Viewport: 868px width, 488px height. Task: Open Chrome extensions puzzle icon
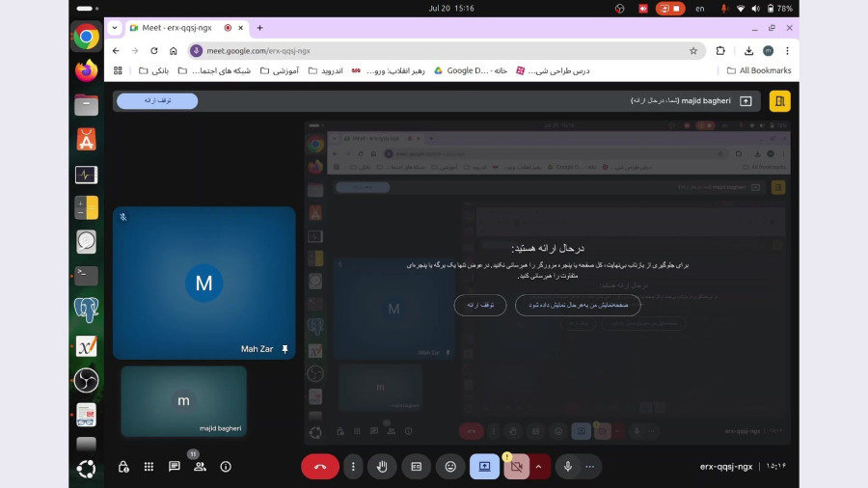tap(720, 51)
